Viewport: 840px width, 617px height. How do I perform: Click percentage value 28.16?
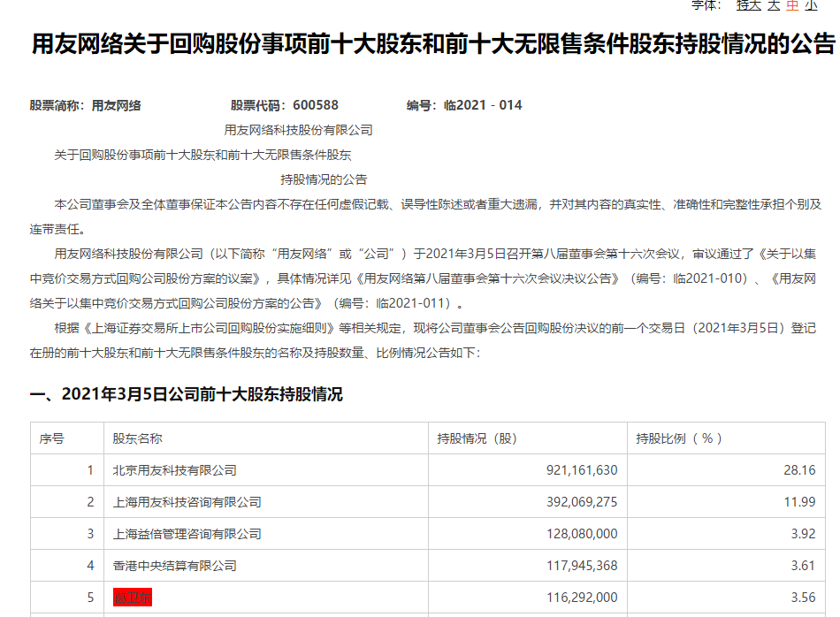799,470
